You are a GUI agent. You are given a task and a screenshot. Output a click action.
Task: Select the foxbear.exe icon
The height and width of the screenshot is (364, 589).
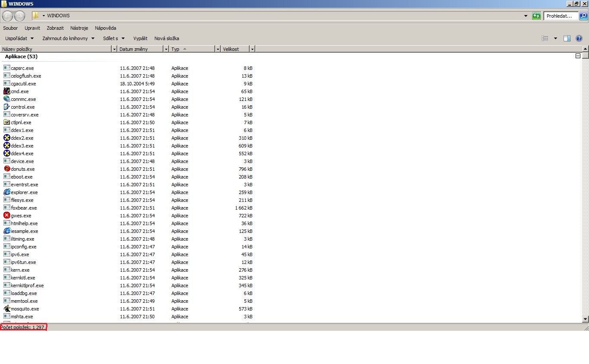(x=7, y=208)
